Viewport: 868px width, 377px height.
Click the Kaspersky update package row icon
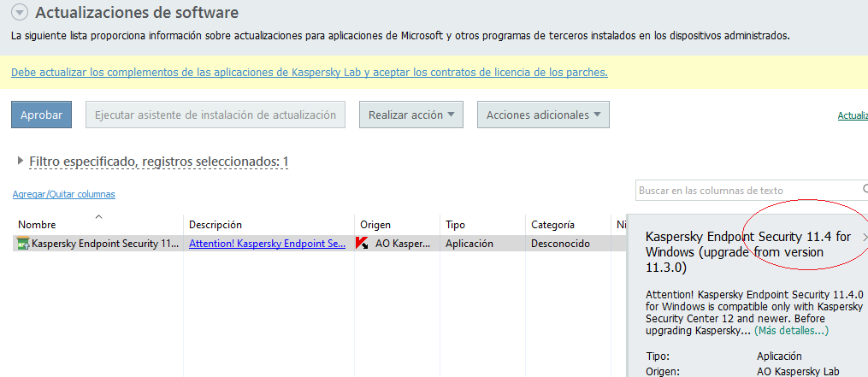point(23,243)
